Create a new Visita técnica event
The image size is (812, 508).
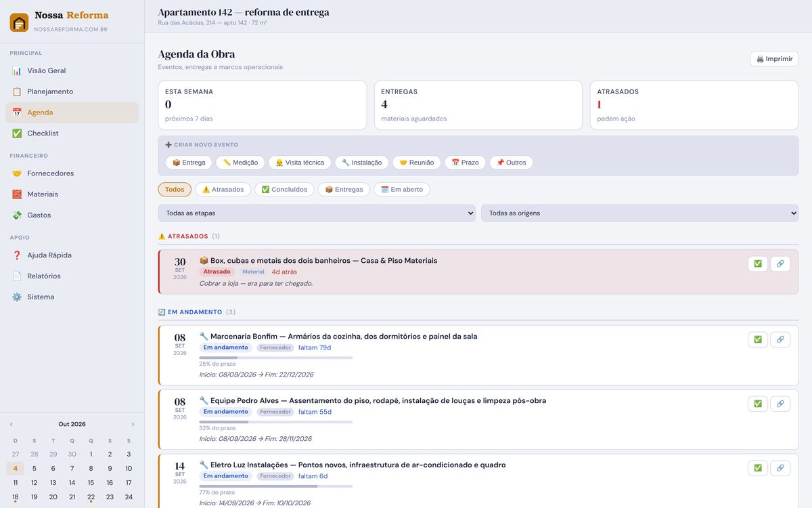point(300,163)
